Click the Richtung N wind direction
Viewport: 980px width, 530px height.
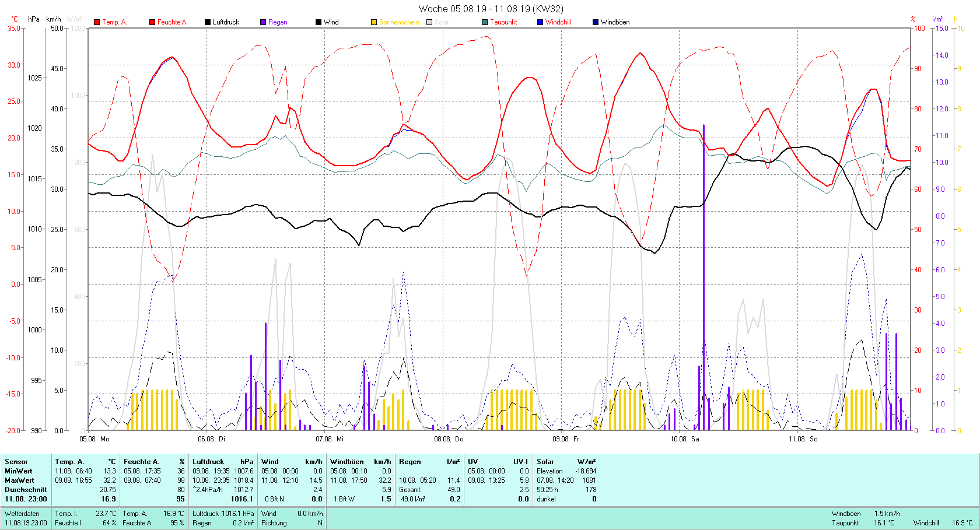coord(292,523)
